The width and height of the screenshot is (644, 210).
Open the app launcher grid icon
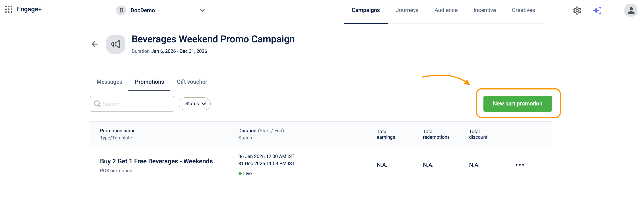[9, 10]
